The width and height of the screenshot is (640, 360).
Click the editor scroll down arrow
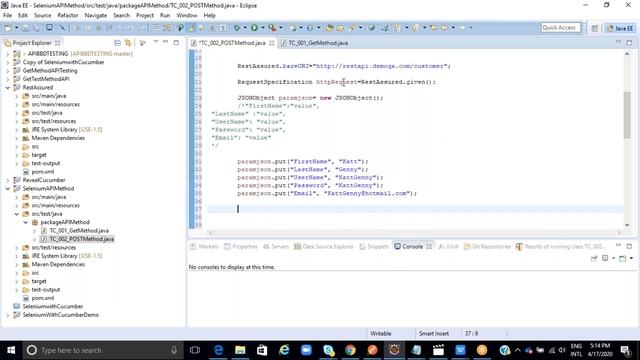[x=627, y=225]
